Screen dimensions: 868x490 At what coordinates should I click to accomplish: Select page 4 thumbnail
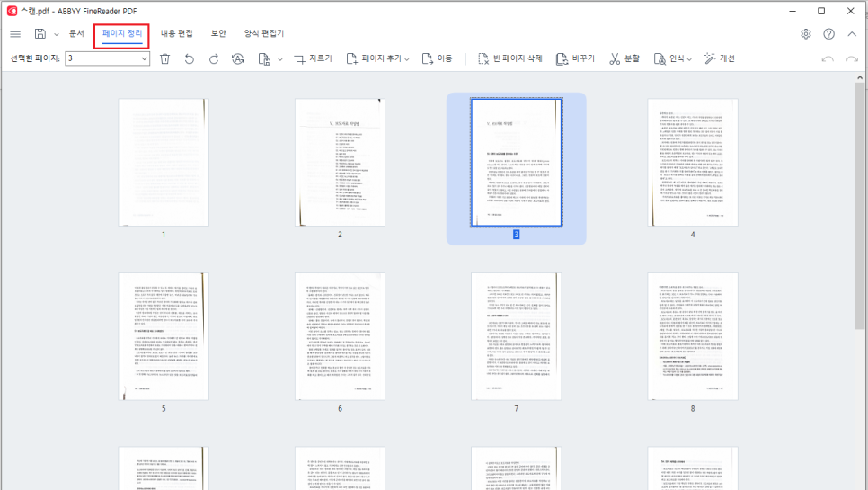(693, 162)
